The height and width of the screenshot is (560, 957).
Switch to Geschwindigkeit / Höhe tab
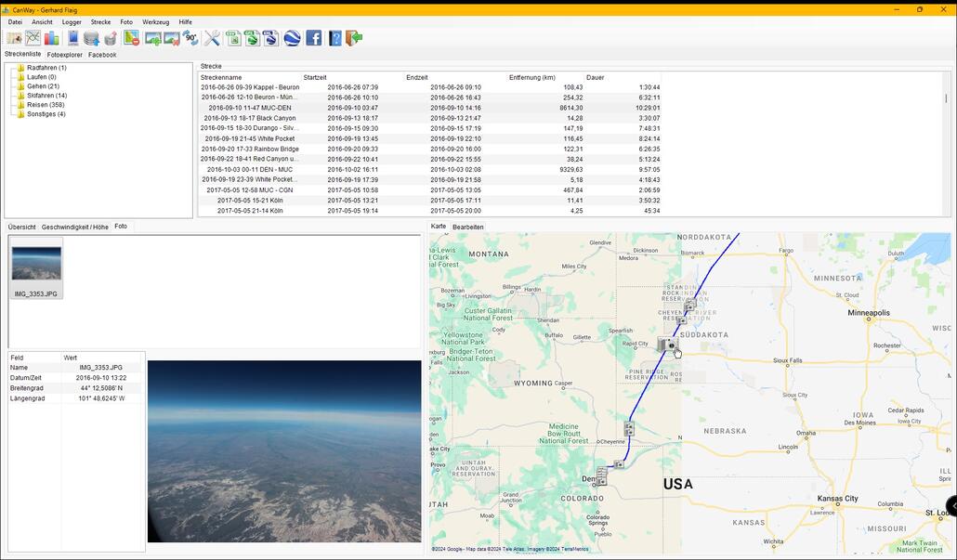pos(74,227)
